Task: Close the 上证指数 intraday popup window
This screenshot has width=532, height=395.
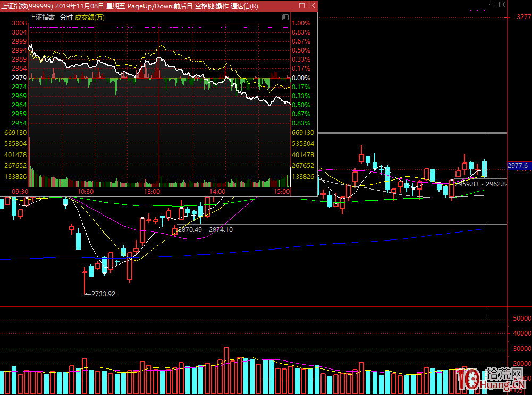Action: pos(312,6)
